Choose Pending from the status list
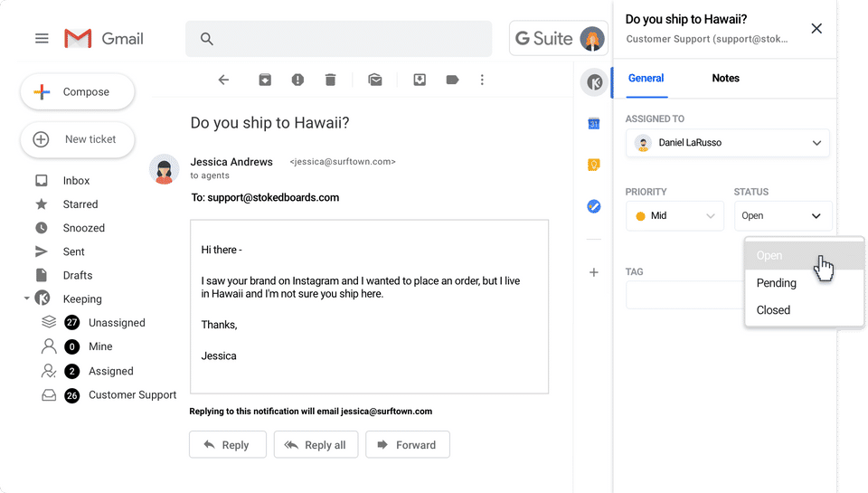The width and height of the screenshot is (868, 493). [x=776, y=283]
